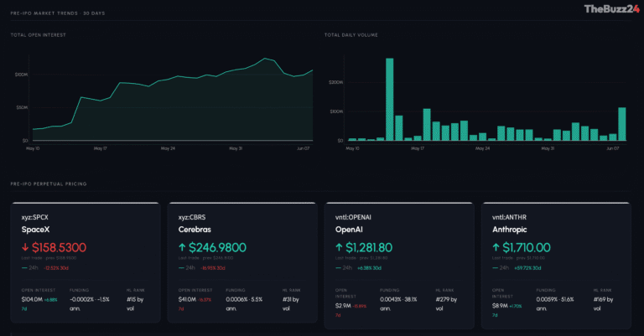The width and height of the screenshot is (644, 336).
Task: Click the #169 by vol rank
Action: pos(604,303)
